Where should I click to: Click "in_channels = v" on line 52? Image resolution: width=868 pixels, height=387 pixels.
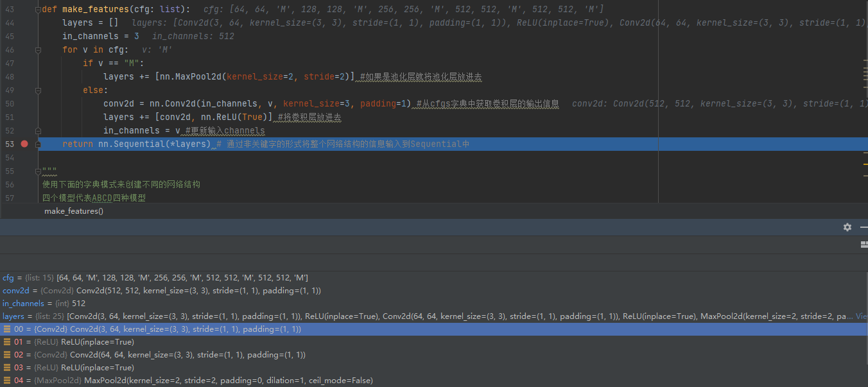(142, 131)
